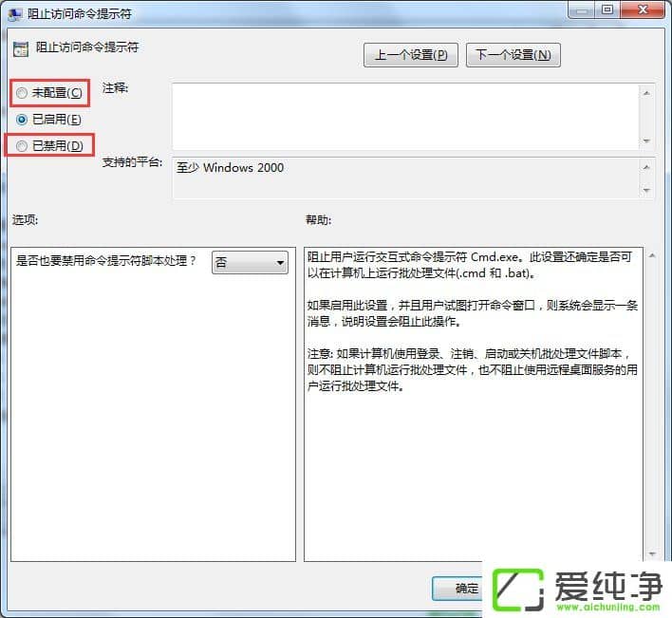The width and height of the screenshot is (672, 618).
Task: Click inside the 注释 comment text box
Action: pyautogui.click(x=405, y=117)
